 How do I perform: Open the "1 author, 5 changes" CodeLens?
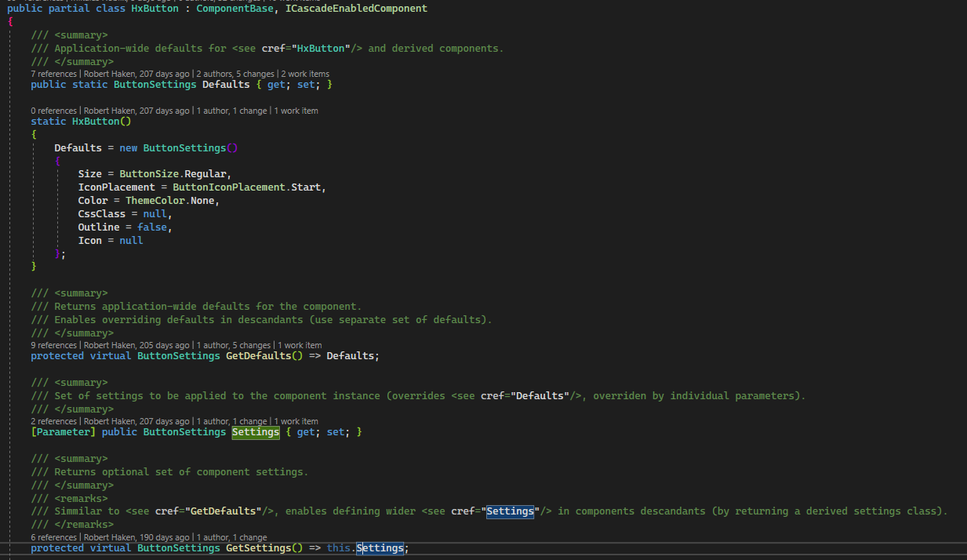point(234,345)
